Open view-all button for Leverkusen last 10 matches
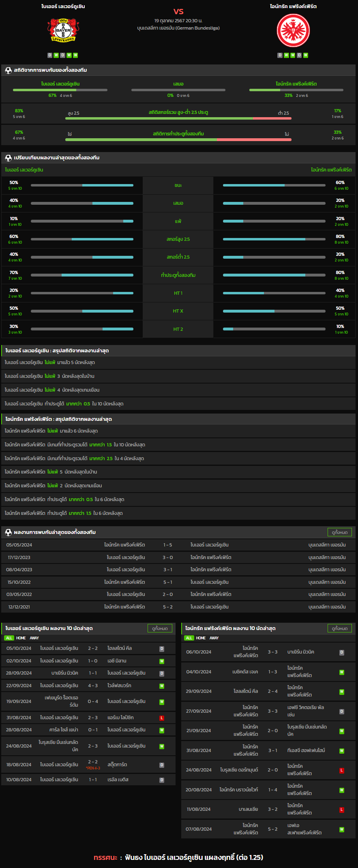This screenshot has height=868, width=358. pos(160,628)
